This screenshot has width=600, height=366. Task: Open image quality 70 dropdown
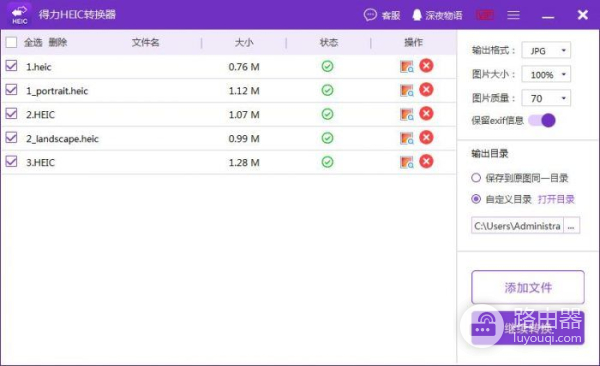point(546,98)
